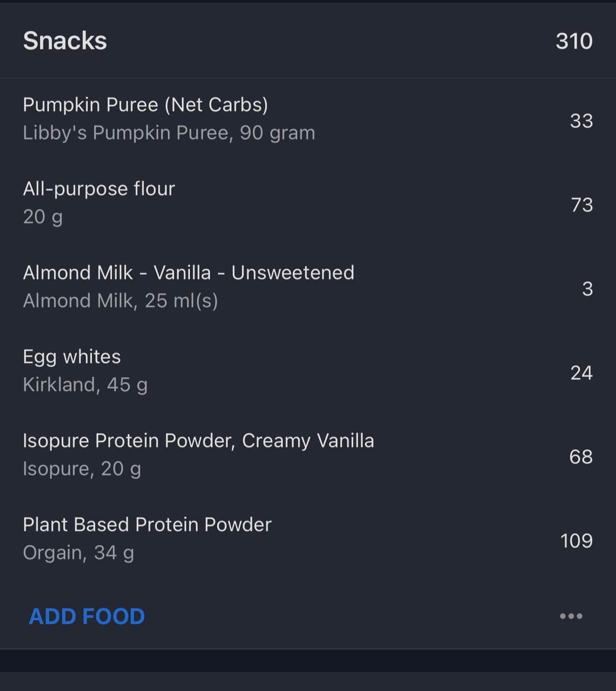Tap the Kirkland 45 g serving text
616x691 pixels.
pyautogui.click(x=85, y=385)
